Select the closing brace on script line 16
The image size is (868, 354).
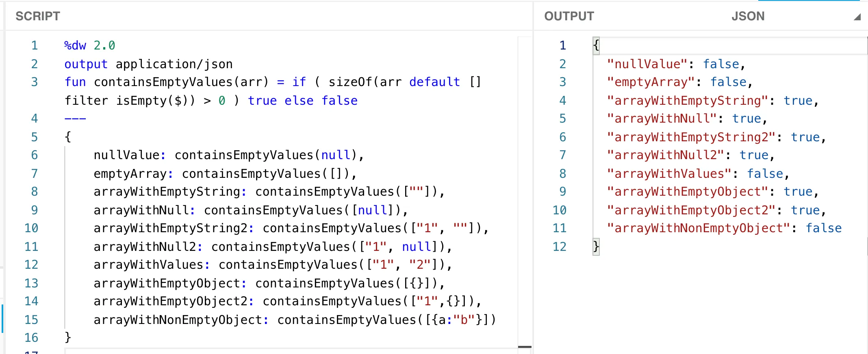(68, 338)
